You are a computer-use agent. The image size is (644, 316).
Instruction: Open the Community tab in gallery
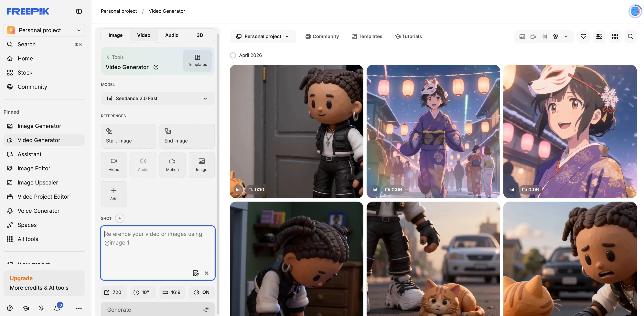(x=322, y=37)
